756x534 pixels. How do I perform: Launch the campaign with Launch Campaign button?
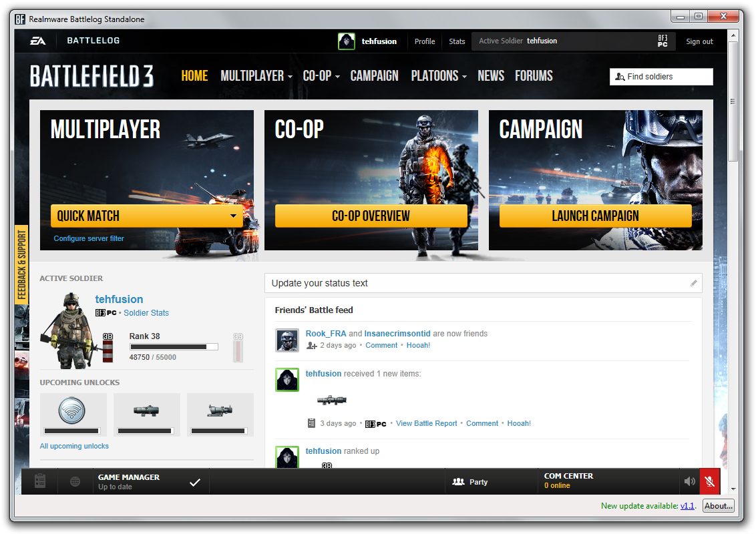596,216
